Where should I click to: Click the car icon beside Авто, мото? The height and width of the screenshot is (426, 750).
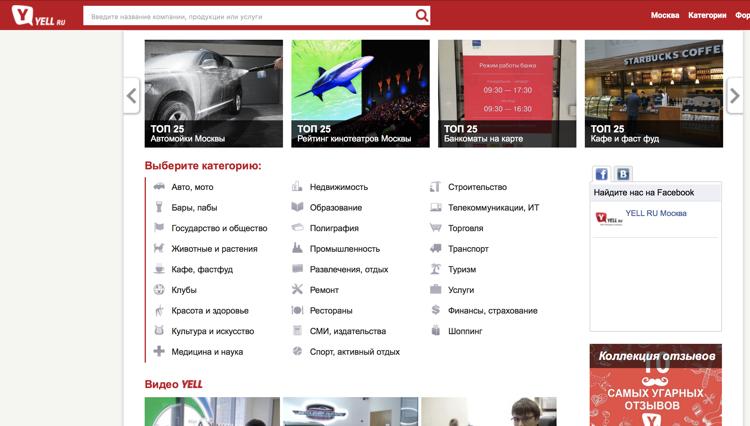point(158,187)
